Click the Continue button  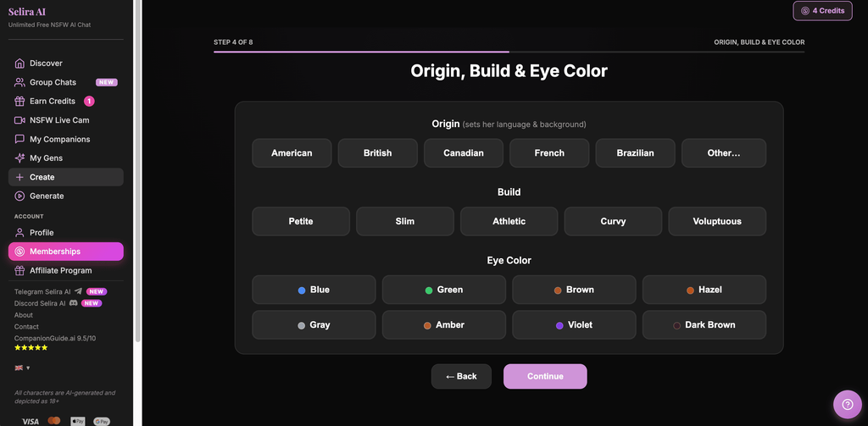[545, 376]
